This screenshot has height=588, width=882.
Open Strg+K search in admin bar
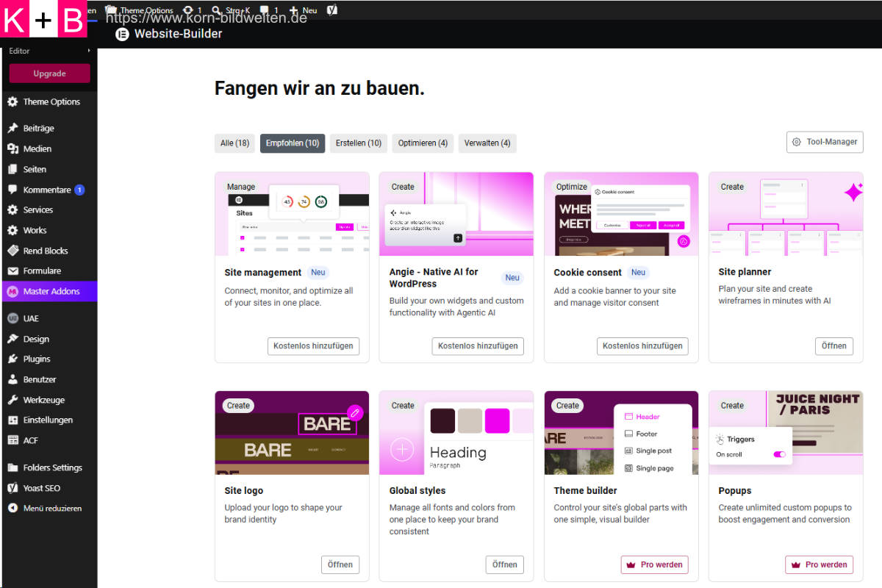(x=231, y=10)
